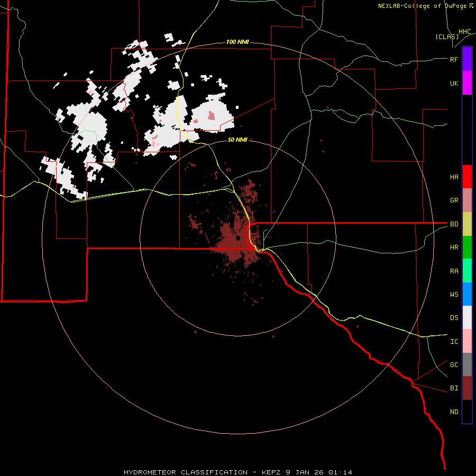Click the BD legend label

(x=454, y=224)
